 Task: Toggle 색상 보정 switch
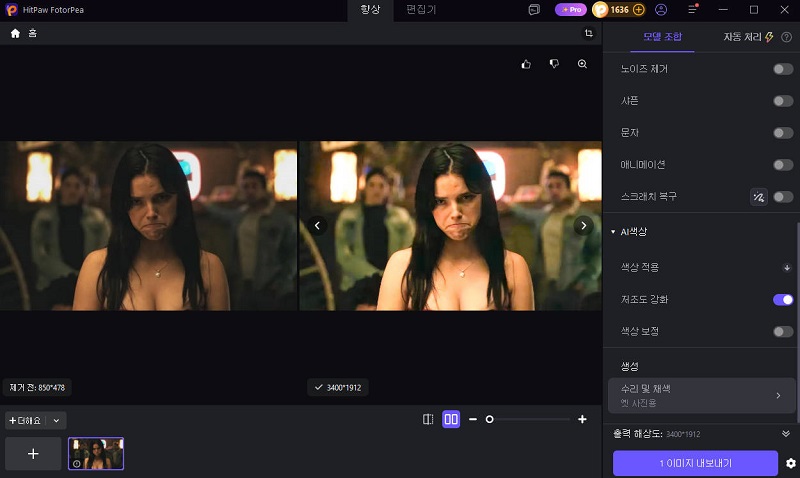[783, 332]
